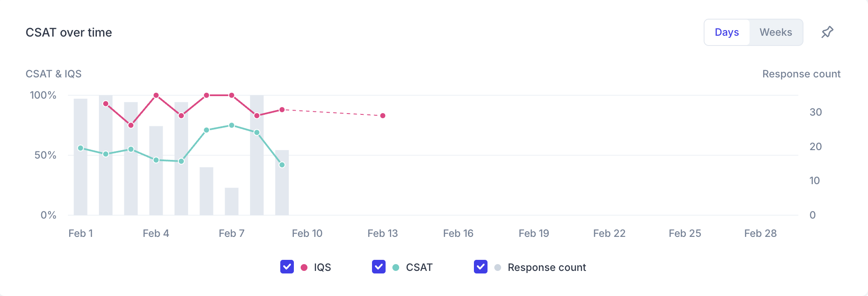Click the pink IQS legend dot

(304, 268)
